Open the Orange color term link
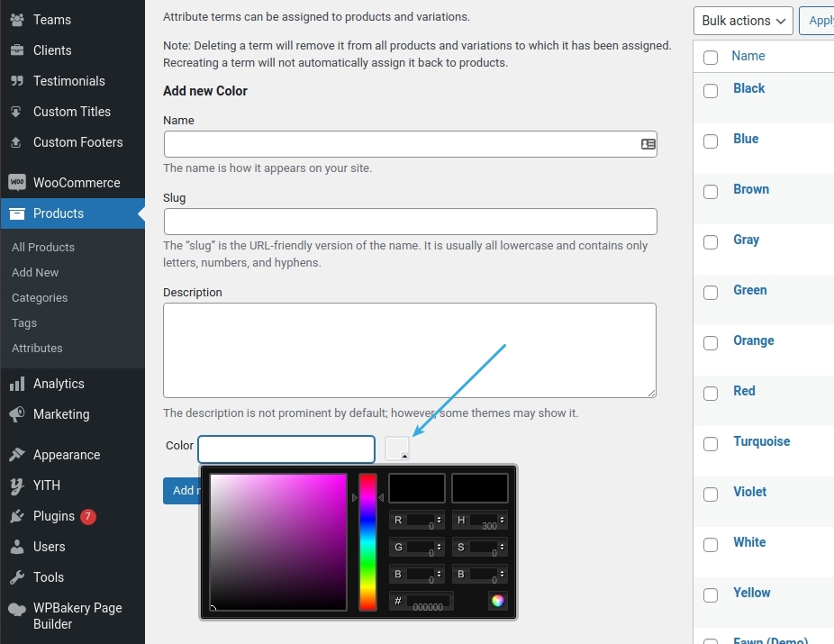The width and height of the screenshot is (834, 644). [x=754, y=340]
